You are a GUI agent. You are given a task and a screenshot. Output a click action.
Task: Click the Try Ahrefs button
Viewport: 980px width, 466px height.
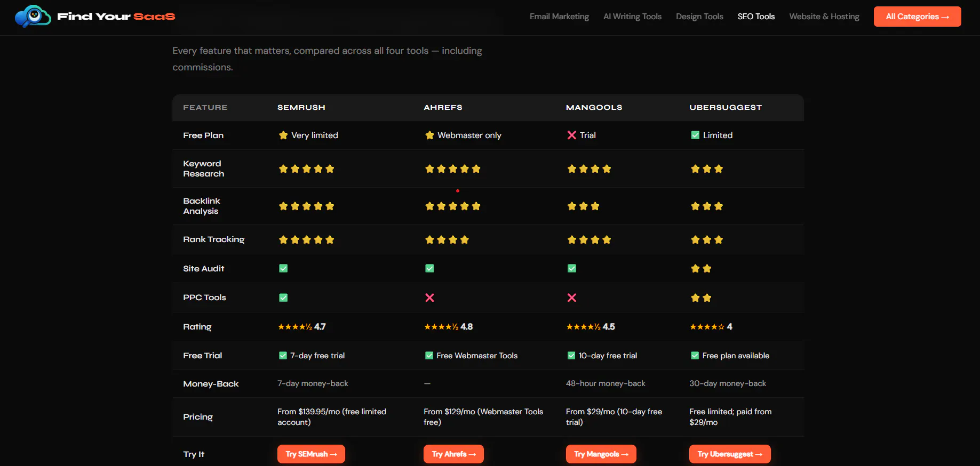453,454
